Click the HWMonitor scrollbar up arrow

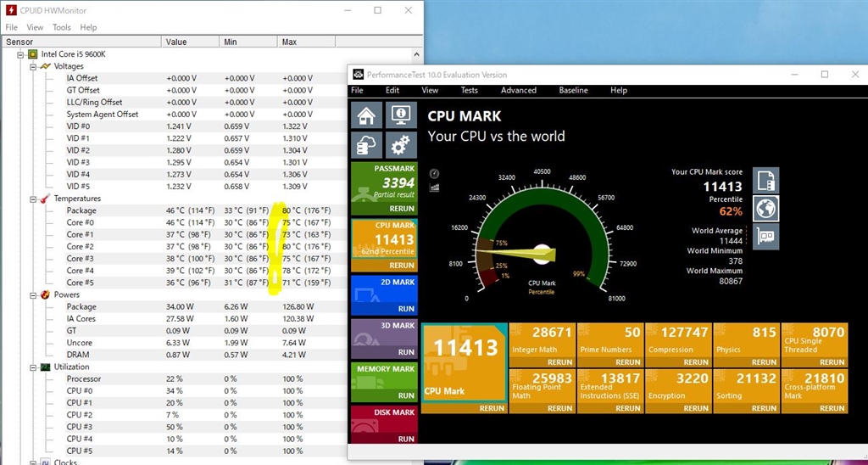point(417,54)
